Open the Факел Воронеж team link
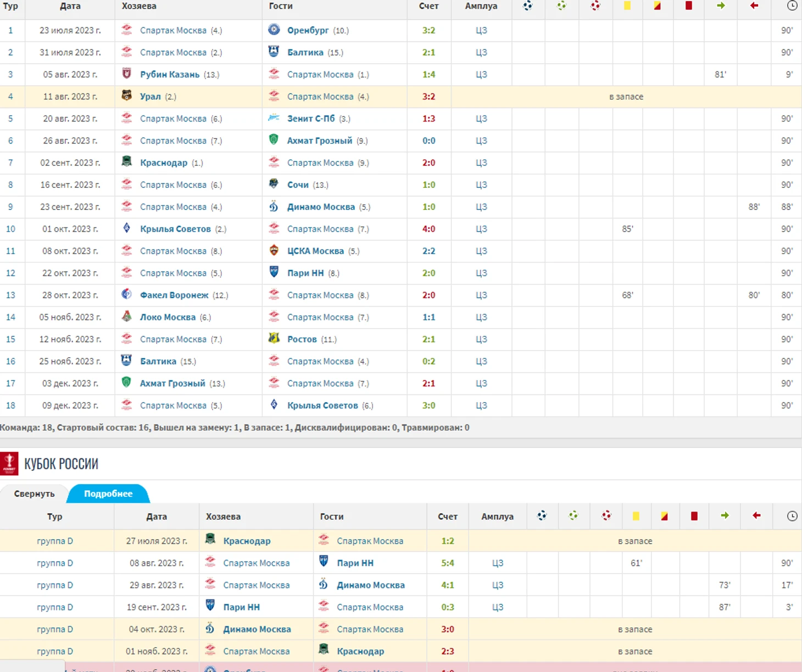This screenshot has width=802, height=672. pos(174,295)
